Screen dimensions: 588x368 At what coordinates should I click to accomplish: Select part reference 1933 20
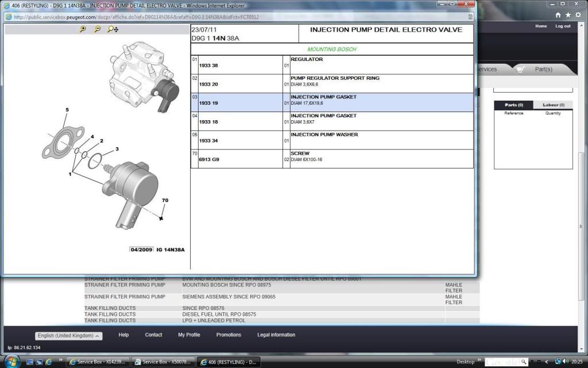[208, 84]
